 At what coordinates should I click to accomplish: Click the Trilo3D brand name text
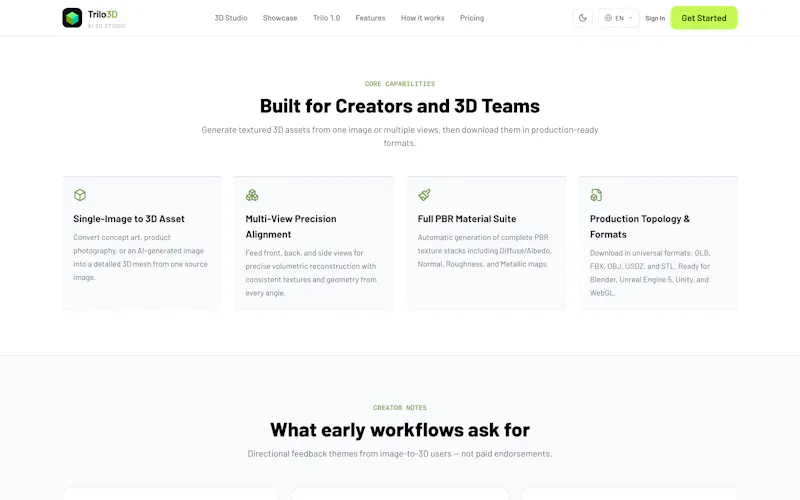(x=103, y=14)
